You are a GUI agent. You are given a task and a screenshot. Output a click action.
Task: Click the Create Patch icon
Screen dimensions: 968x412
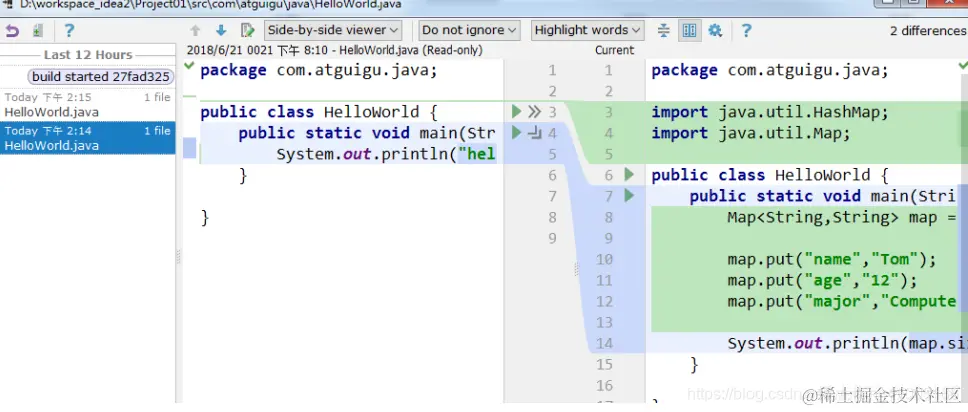click(x=38, y=30)
